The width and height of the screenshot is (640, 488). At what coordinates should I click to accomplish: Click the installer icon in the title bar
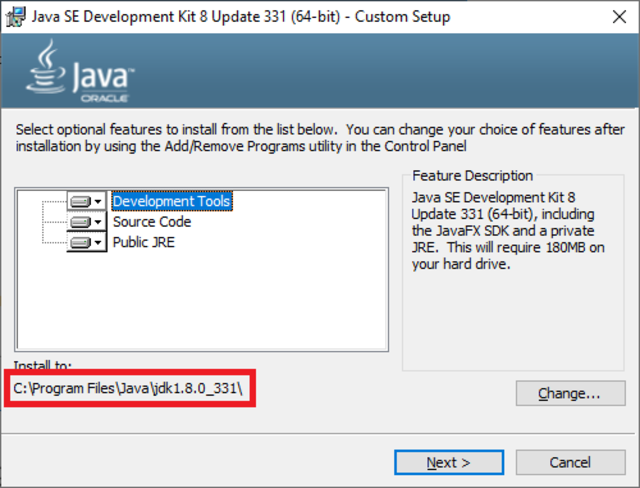point(16,17)
